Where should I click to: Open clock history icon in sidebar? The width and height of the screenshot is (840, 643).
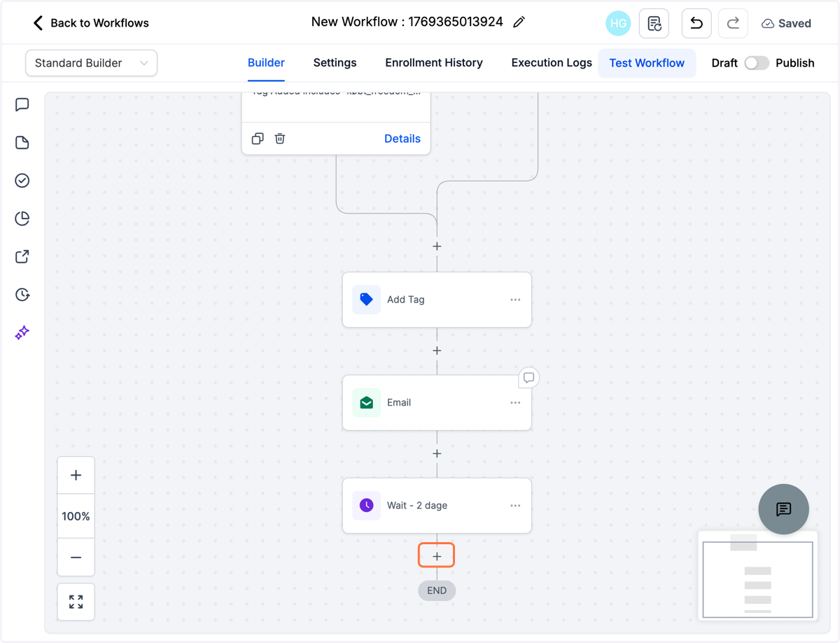pyautogui.click(x=22, y=294)
